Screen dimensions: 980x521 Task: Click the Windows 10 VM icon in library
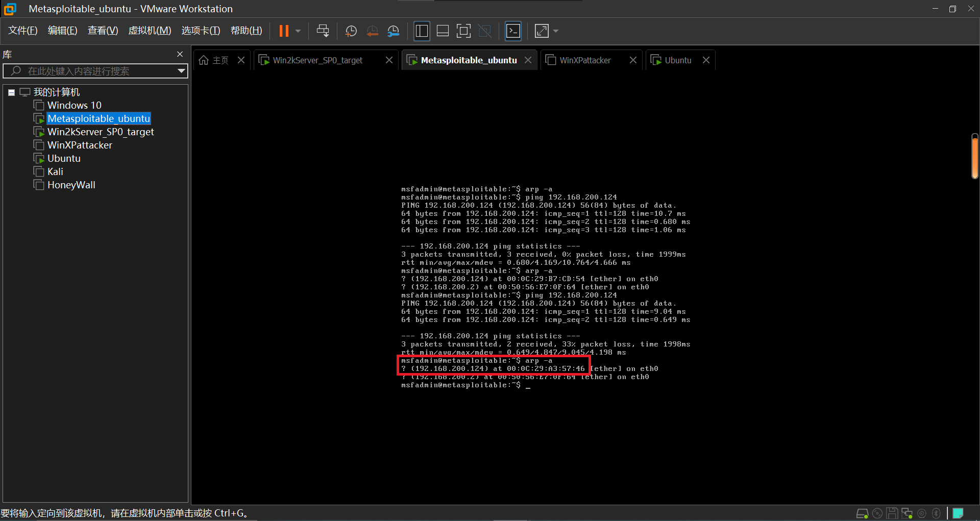pos(39,105)
